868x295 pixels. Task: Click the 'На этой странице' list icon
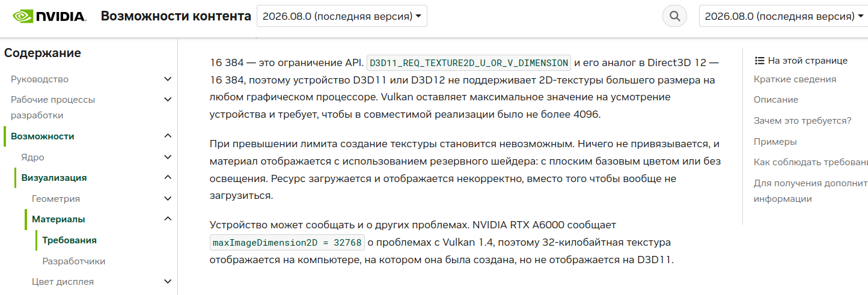[x=759, y=61]
